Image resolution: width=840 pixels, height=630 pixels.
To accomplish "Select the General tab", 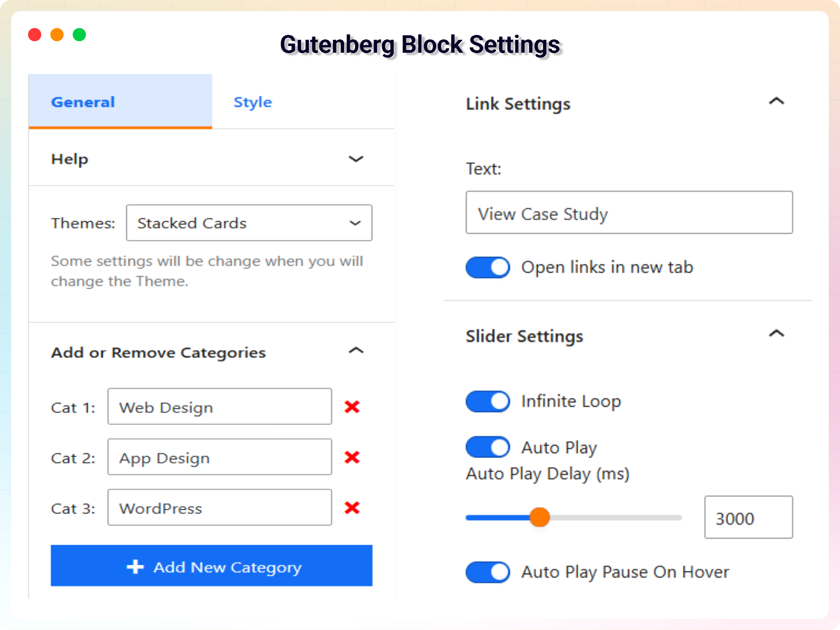I will click(83, 102).
